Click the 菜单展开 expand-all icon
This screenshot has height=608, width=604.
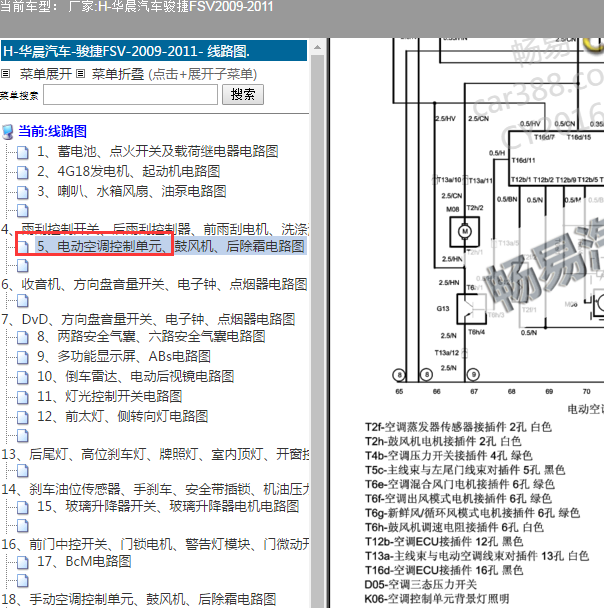(x=5, y=73)
